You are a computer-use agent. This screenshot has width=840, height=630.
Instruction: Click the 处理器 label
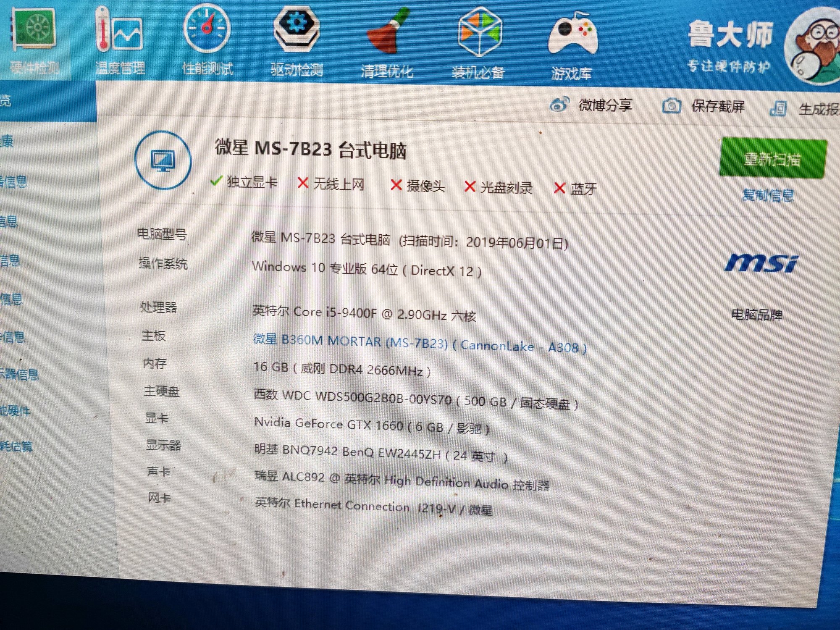[158, 307]
